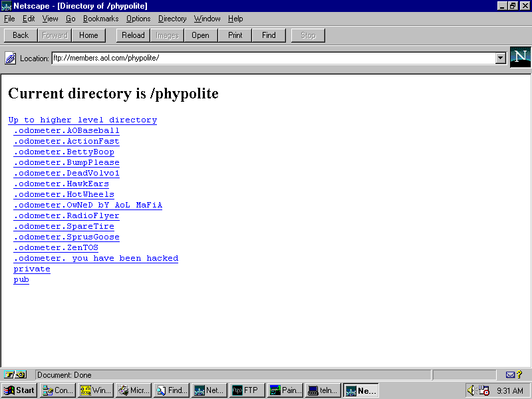This screenshot has width=532, height=399.
Task: Switch to the Net... taskbar window
Action: click(x=209, y=390)
